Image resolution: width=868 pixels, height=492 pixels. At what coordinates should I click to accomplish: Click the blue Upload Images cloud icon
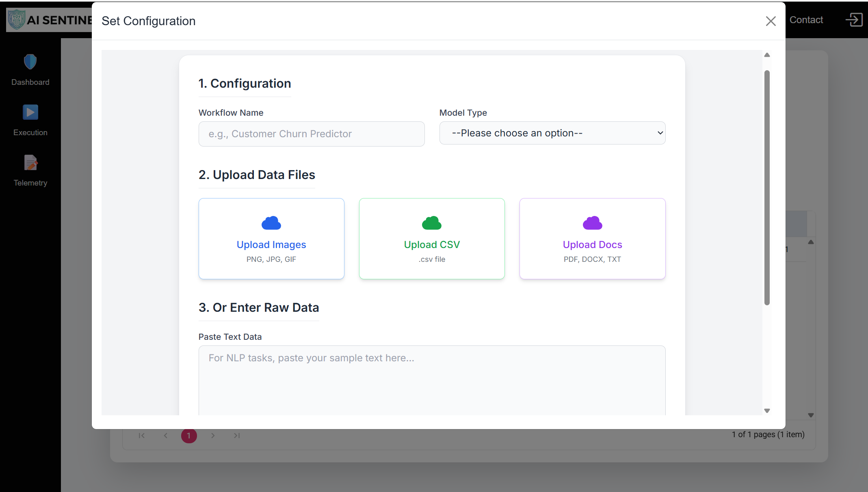(x=271, y=223)
